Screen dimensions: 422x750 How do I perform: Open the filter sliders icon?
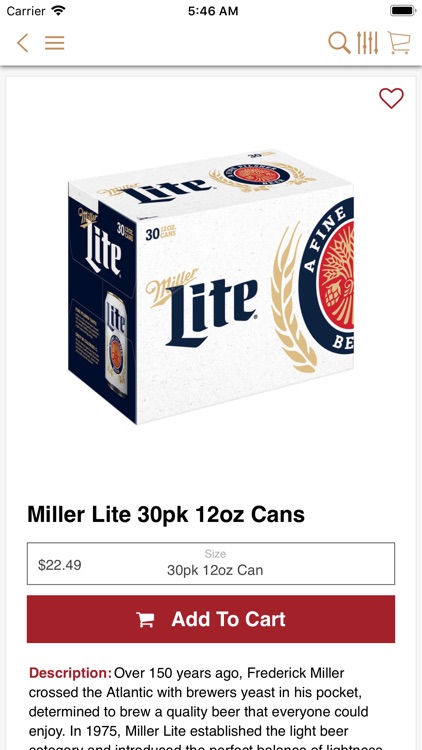click(367, 43)
